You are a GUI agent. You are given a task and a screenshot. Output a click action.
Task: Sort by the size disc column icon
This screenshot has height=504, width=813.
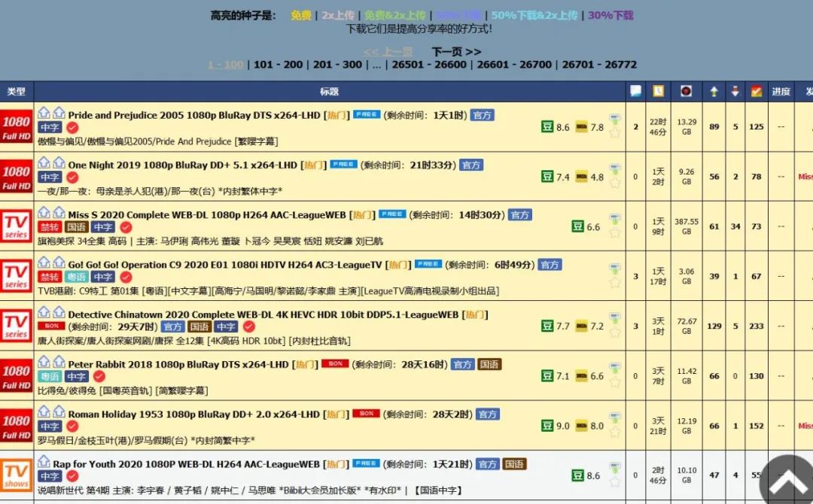click(686, 91)
